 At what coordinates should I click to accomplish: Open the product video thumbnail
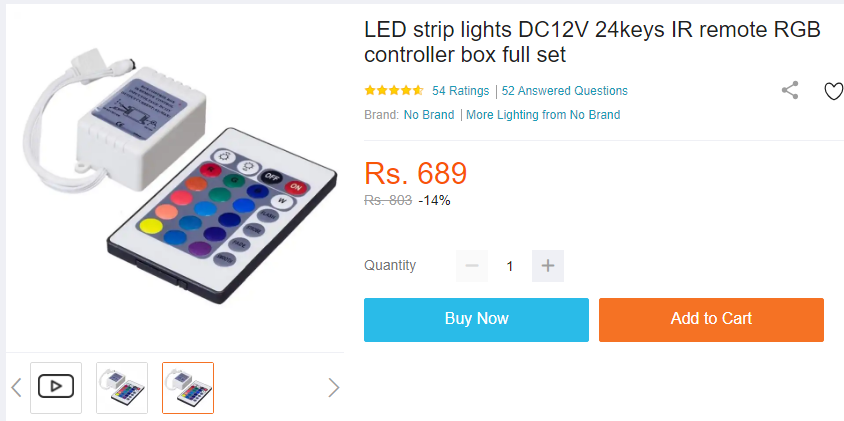click(56, 388)
